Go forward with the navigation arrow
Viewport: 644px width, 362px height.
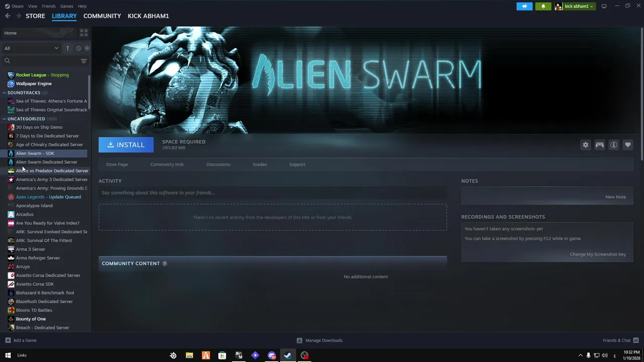click(19, 16)
